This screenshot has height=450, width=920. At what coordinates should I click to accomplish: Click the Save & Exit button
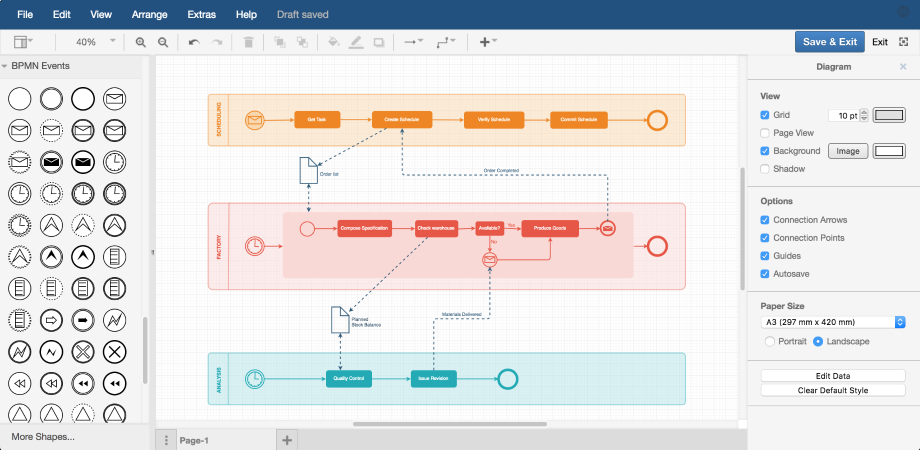(x=829, y=42)
